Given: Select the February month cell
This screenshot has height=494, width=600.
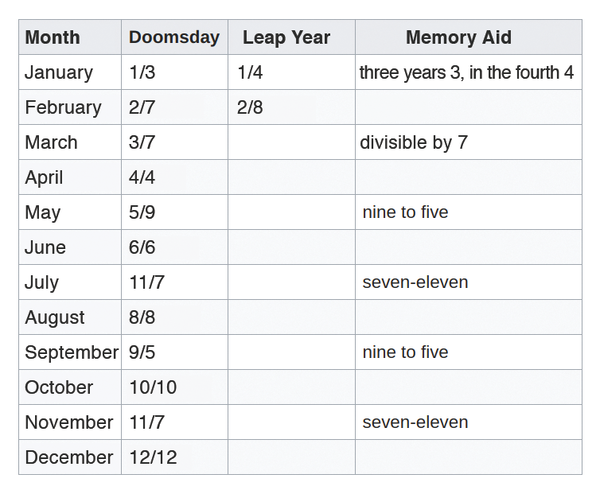Looking at the screenshot, I should tap(63, 108).
